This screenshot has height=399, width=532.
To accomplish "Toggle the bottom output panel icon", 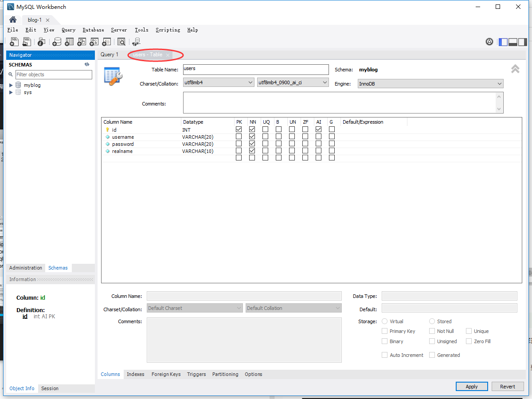I will (x=513, y=42).
